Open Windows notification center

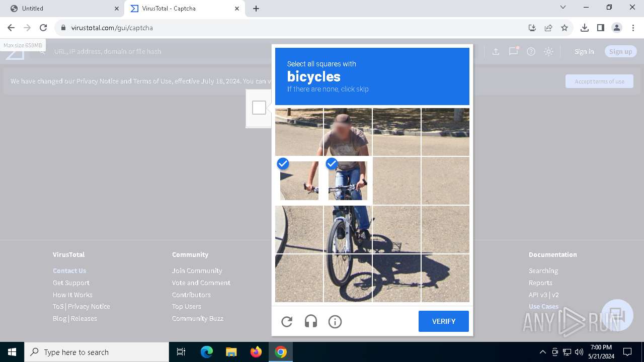(627, 352)
